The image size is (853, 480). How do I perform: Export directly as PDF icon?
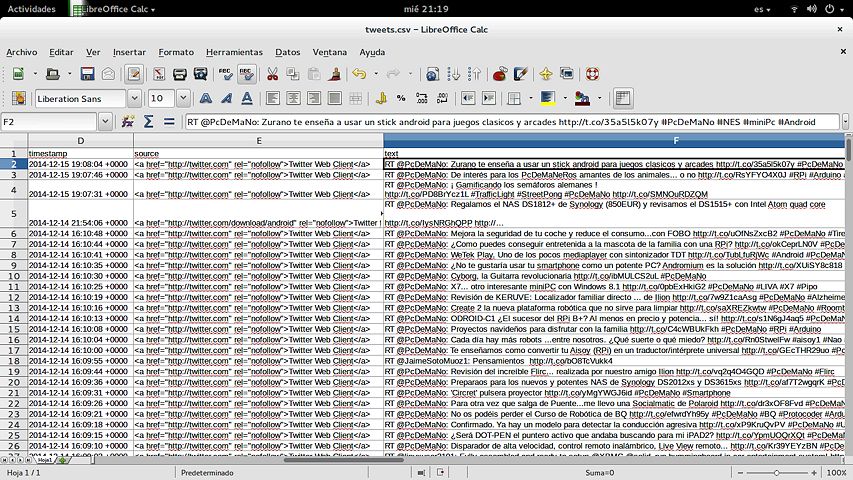[x=159, y=74]
